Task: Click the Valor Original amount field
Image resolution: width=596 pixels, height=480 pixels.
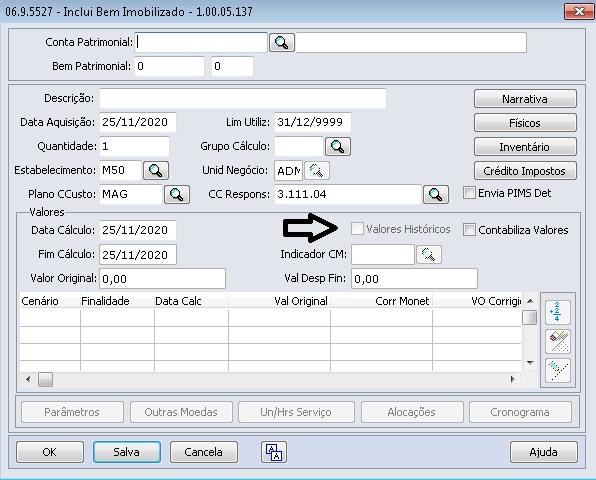Action: tap(162, 279)
